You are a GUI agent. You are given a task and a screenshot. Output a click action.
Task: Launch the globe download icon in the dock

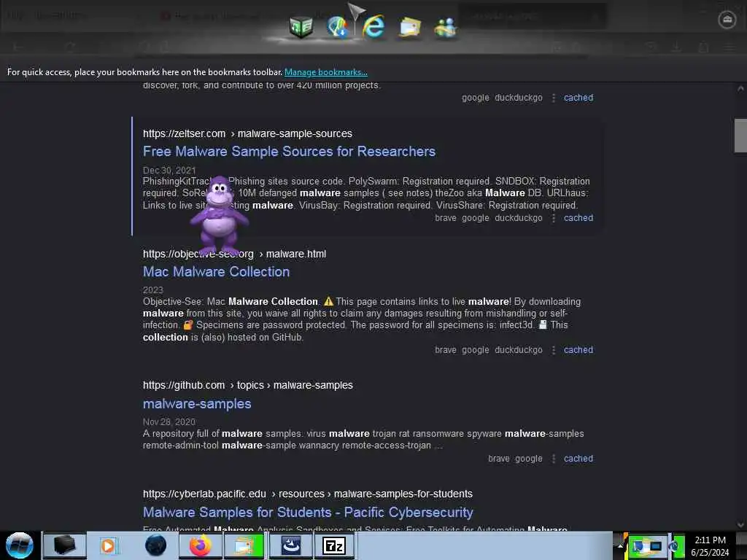tap(337, 27)
